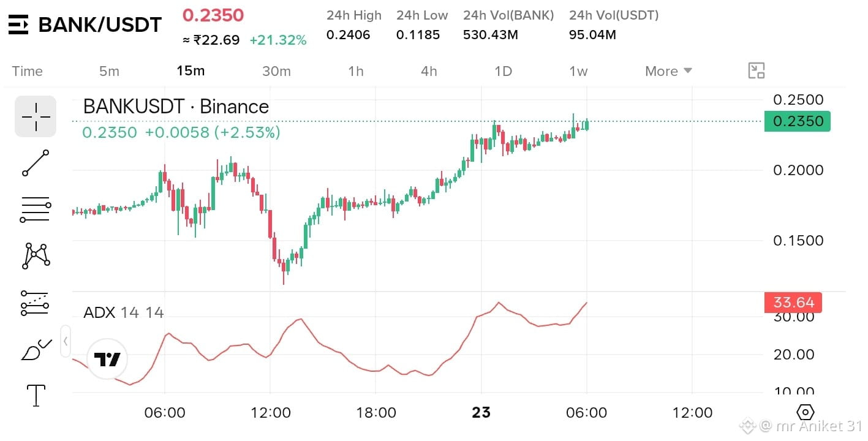Toggle fullscreen chart view icon
The image size is (868, 441).
click(x=757, y=71)
